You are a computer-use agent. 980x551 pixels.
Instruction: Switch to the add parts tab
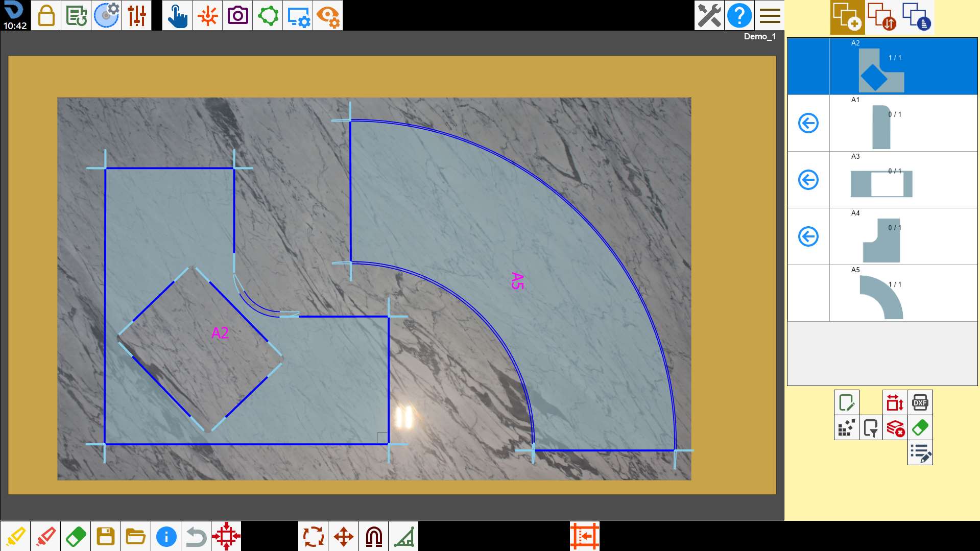[847, 17]
